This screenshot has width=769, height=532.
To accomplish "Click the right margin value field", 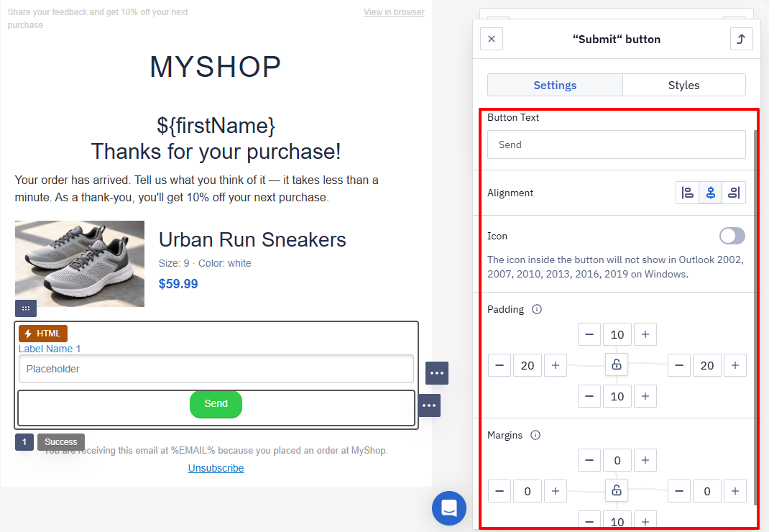I will [x=706, y=491].
